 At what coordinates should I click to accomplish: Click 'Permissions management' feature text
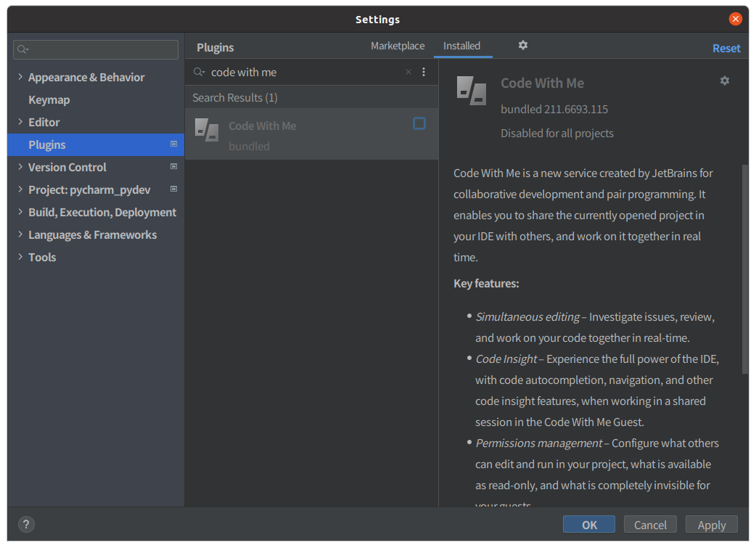538,443
